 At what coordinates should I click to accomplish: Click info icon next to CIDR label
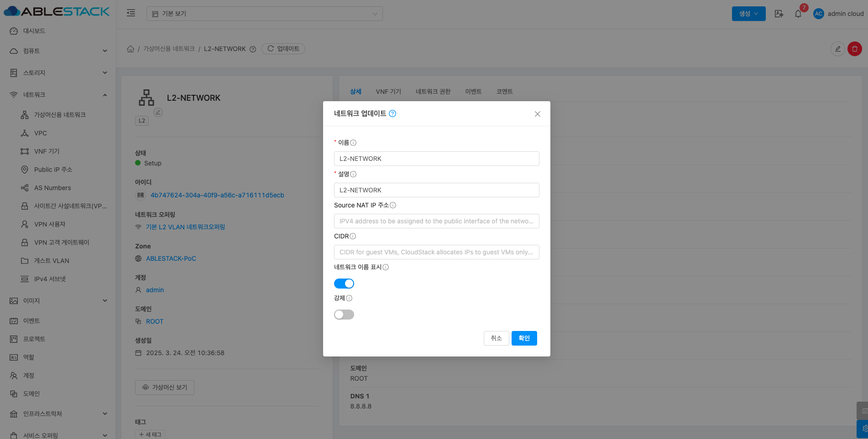point(353,236)
